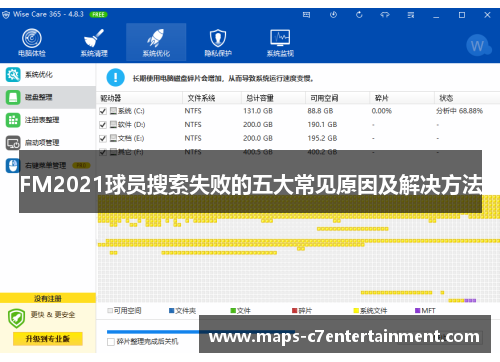Click the drive icon of 系统 (C:)

click(x=113, y=111)
